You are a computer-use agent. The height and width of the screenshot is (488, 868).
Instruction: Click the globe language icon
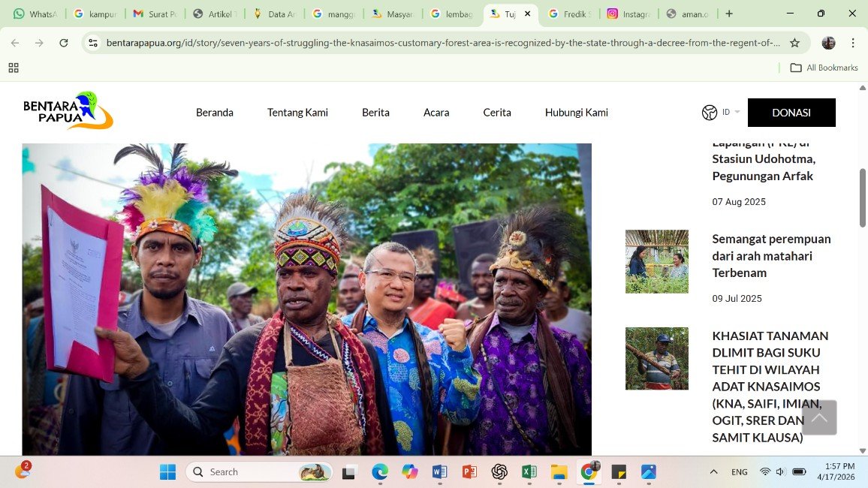point(709,113)
